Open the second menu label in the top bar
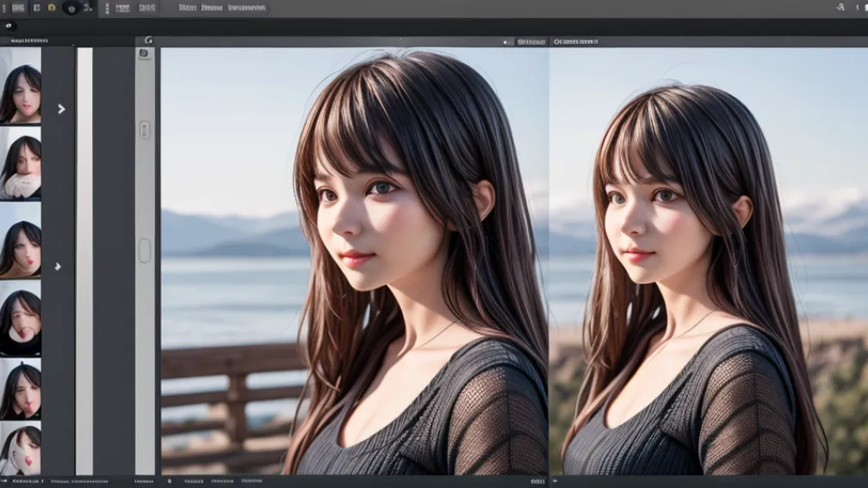Image resolution: width=868 pixels, height=488 pixels. [x=212, y=8]
